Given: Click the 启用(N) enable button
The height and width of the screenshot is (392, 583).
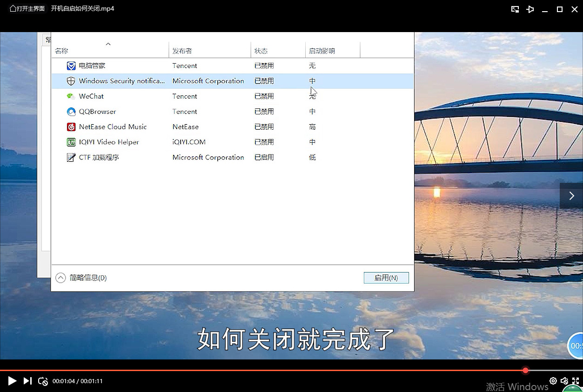Looking at the screenshot, I should click(386, 278).
